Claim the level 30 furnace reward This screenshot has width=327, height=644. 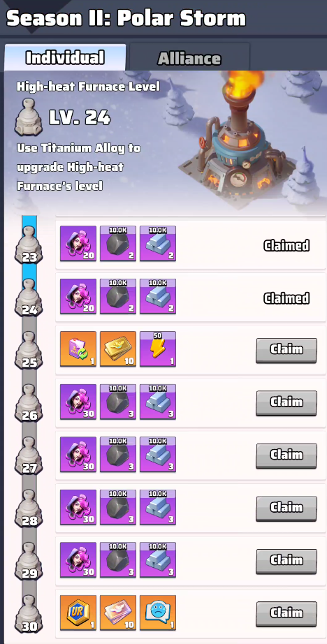pyautogui.click(x=286, y=613)
